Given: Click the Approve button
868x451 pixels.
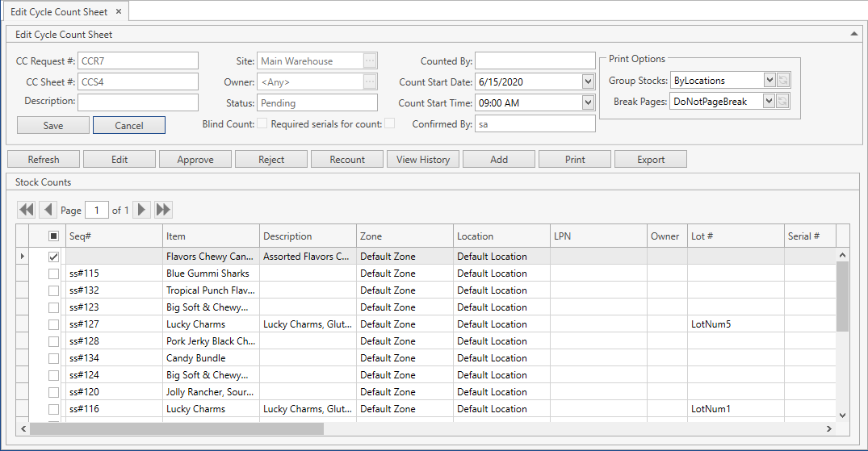Looking at the screenshot, I should (195, 160).
